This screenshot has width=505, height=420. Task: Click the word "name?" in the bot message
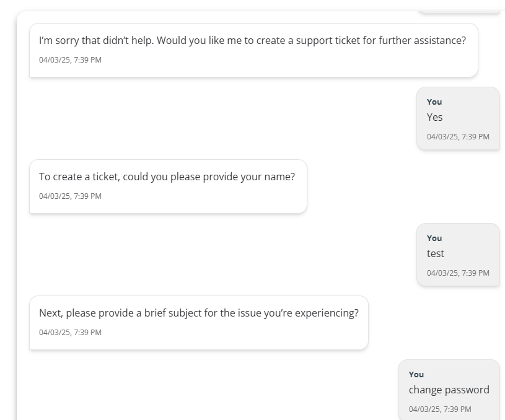pyautogui.click(x=281, y=177)
